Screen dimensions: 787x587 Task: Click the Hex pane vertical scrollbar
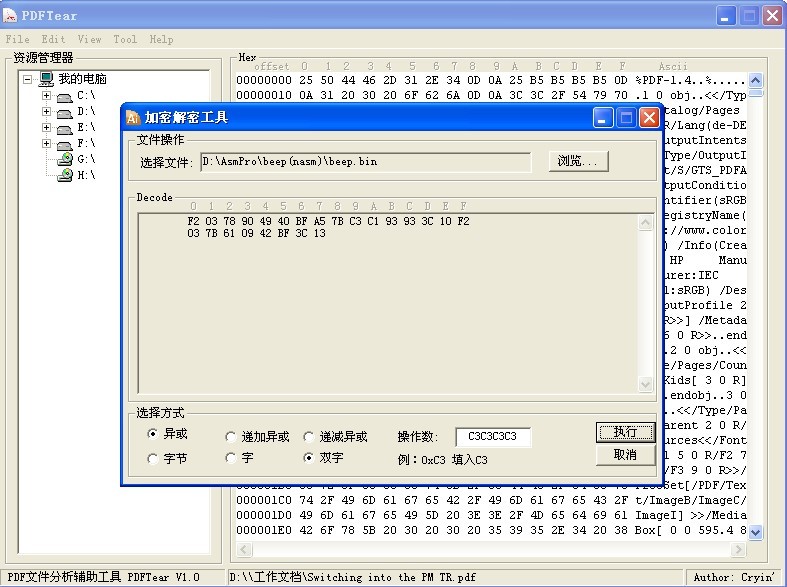tap(756, 300)
